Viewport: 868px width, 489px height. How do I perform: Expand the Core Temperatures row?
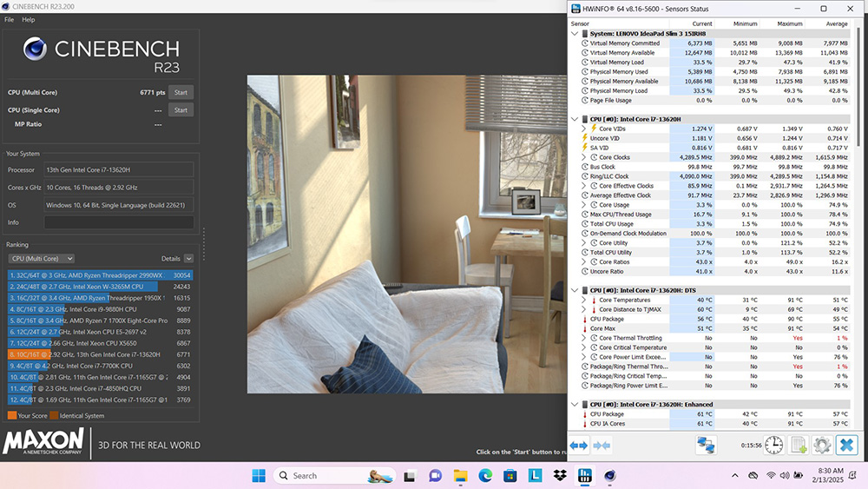583,300
